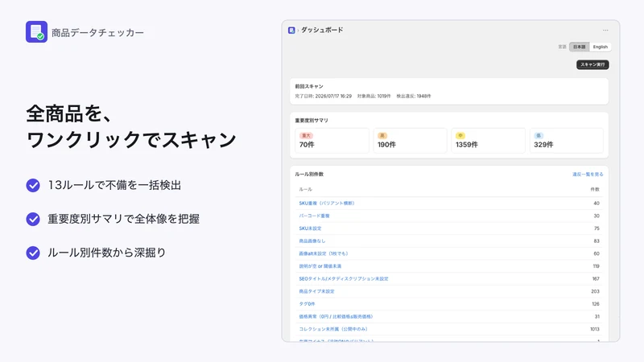644x362 pixels.
Task: Open the three-dot more menu on dashboard
Action: tap(605, 31)
